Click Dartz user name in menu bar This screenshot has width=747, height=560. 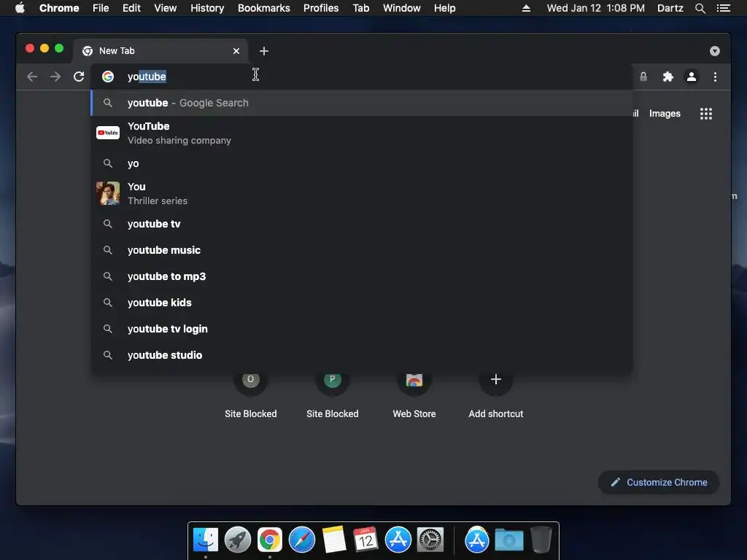(670, 8)
